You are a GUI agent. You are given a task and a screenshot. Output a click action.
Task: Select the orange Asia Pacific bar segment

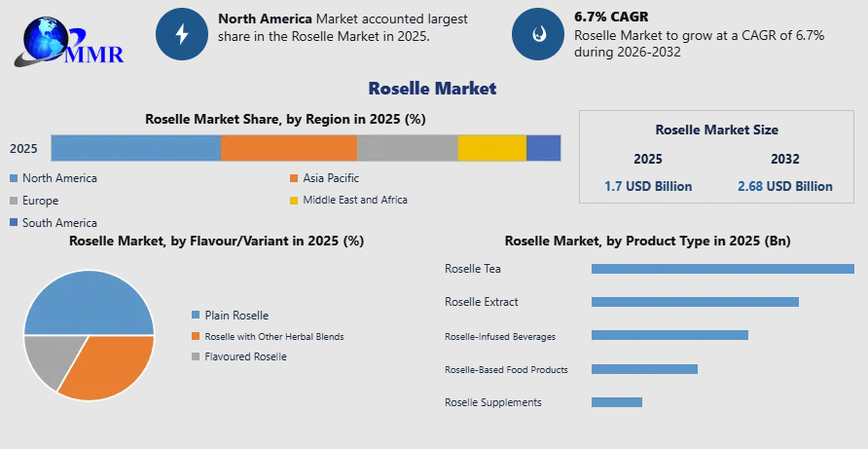[288, 148]
